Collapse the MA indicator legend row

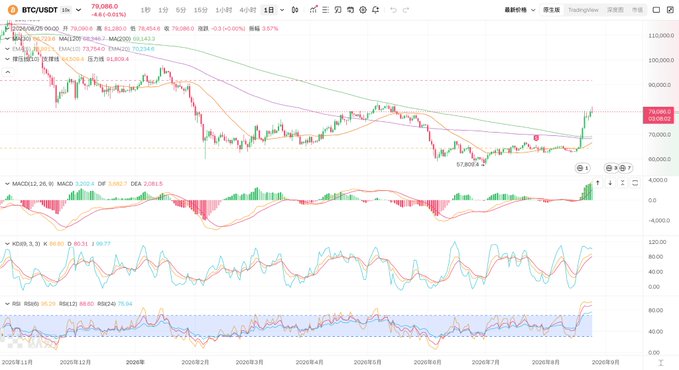7,39
